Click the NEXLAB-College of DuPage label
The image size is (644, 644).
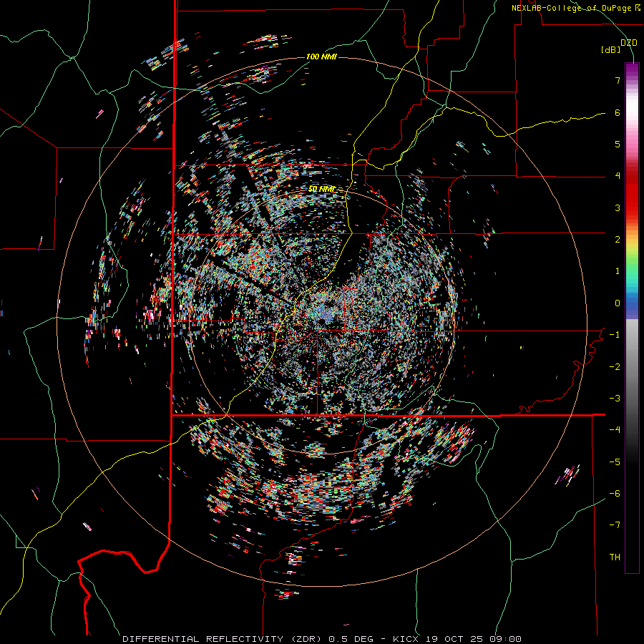[x=575, y=8]
